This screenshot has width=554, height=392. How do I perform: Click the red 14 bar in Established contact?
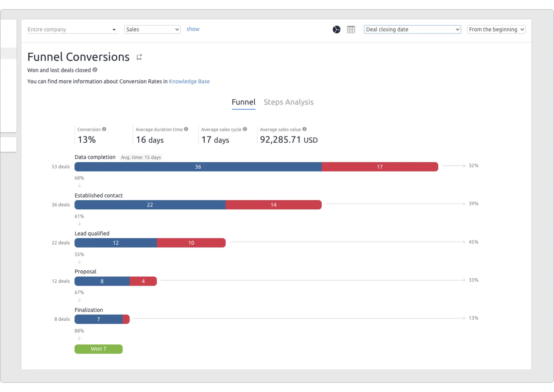(274, 205)
